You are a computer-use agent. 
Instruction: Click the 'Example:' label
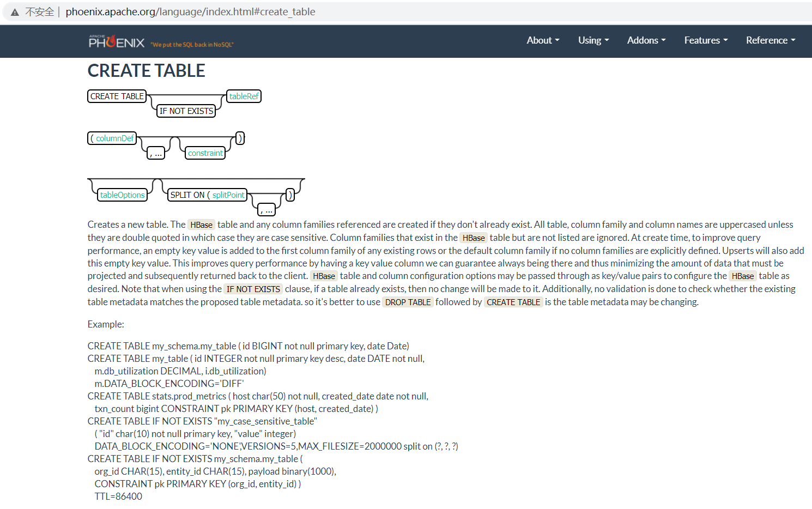pos(106,324)
